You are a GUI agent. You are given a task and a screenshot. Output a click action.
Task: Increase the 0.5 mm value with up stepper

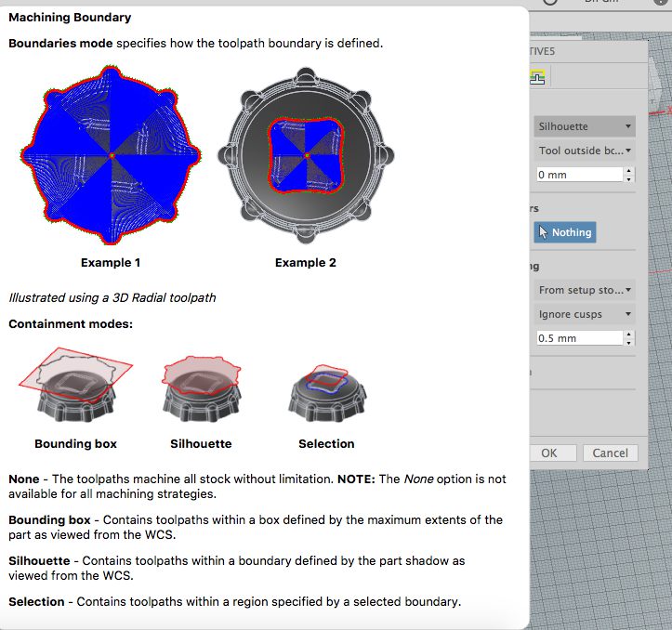(x=628, y=335)
